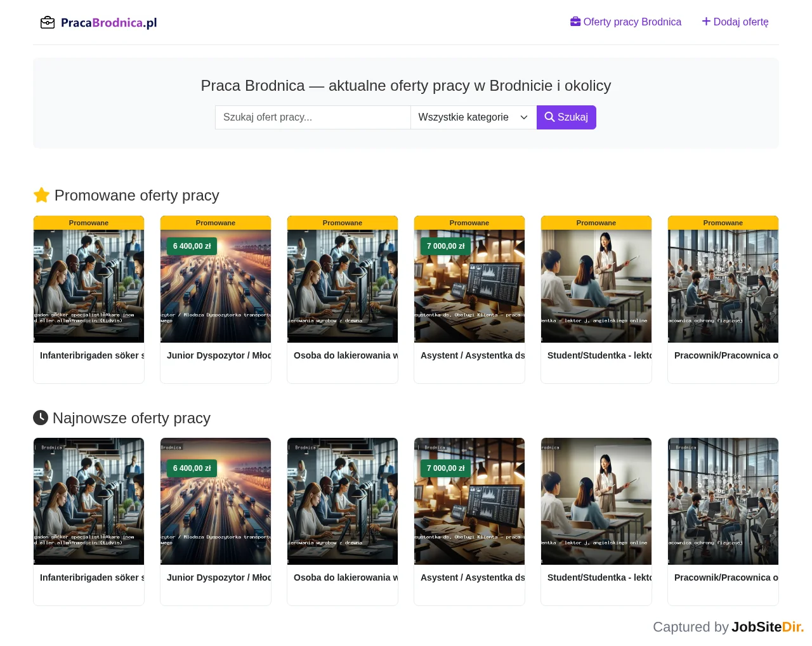Open newest Asystent / Asystentka job image
The width and height of the screenshot is (812, 646).
(469, 501)
